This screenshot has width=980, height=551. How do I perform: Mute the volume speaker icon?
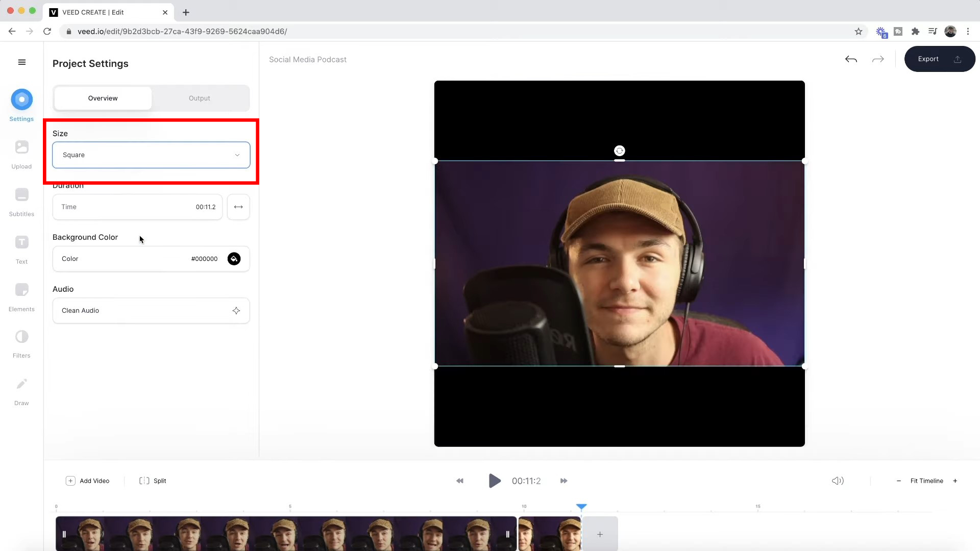(838, 481)
